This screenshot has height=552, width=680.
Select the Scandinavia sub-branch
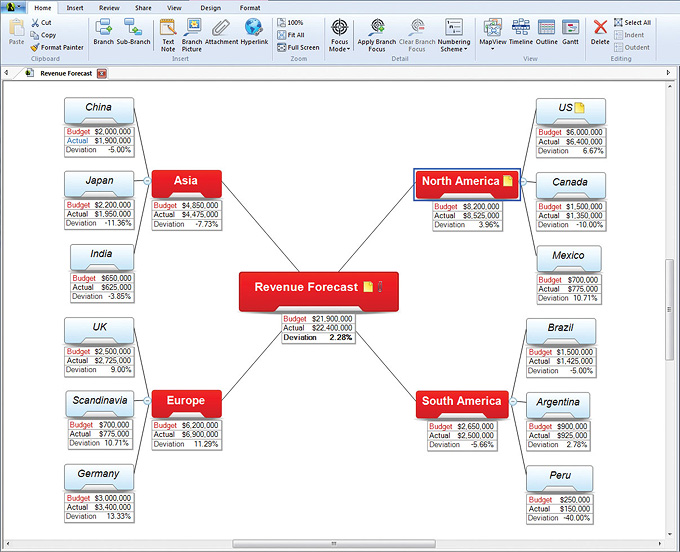[x=100, y=404]
